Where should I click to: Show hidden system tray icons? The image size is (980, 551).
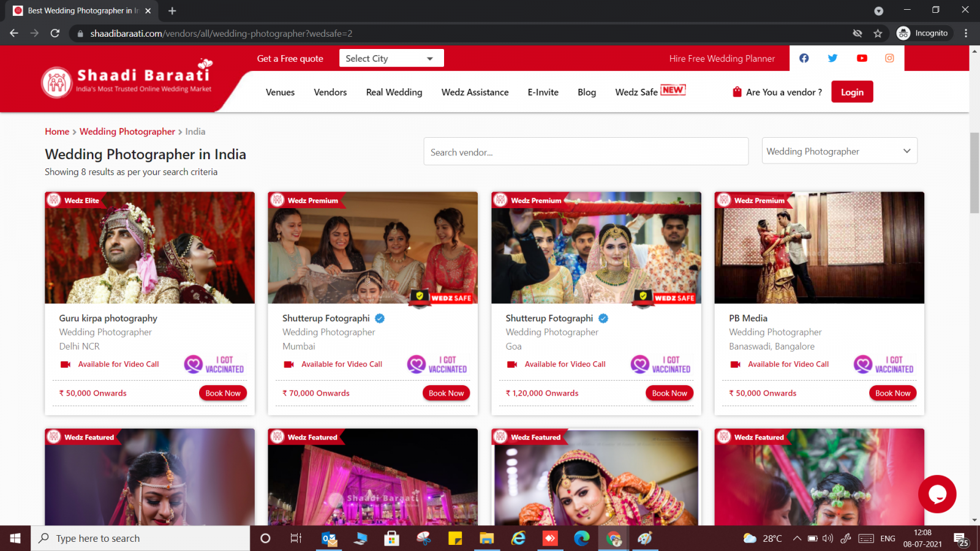coord(797,538)
